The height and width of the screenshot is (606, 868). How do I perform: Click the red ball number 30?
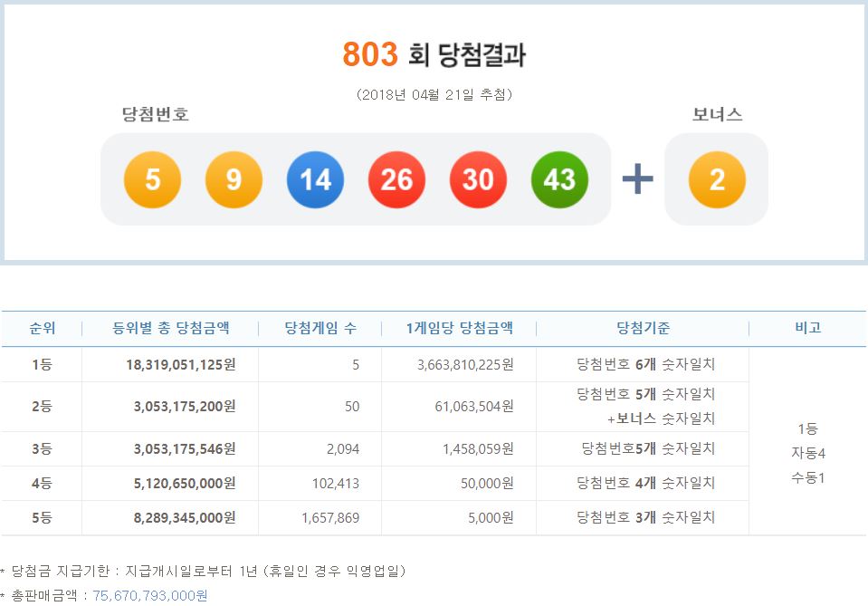click(478, 179)
